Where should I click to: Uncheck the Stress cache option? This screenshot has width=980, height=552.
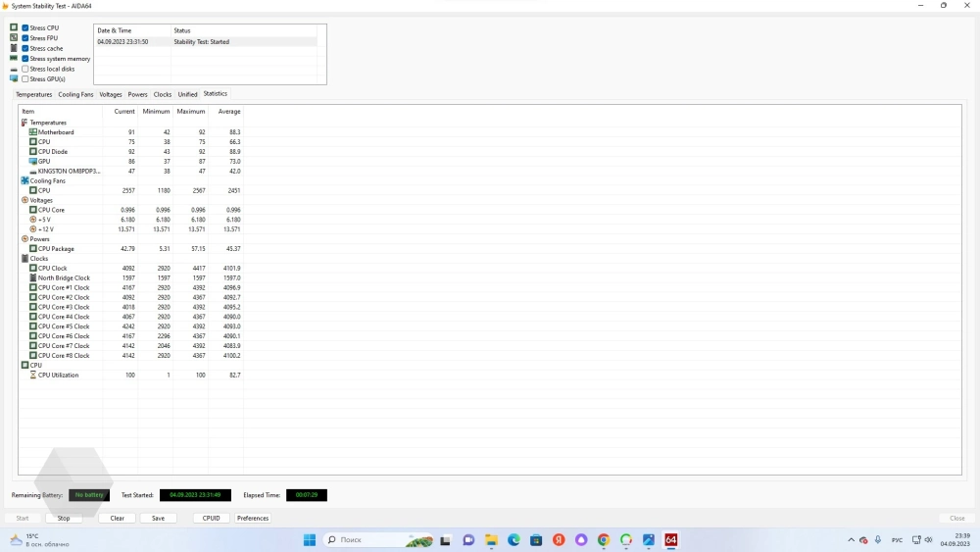point(25,48)
